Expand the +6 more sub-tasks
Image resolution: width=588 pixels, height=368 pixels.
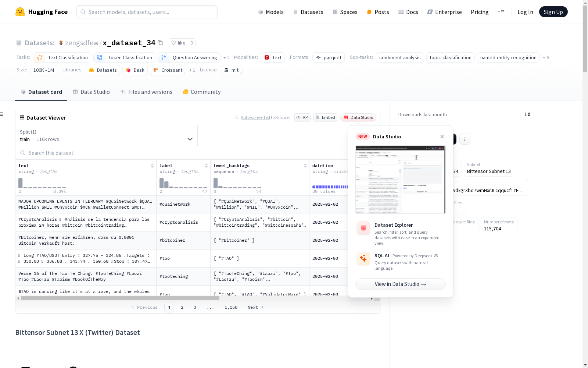coord(546,57)
